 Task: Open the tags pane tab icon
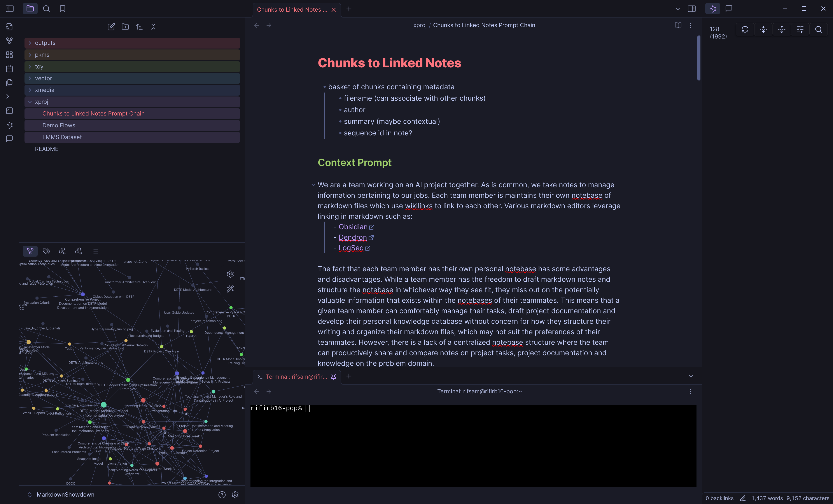[x=46, y=251]
